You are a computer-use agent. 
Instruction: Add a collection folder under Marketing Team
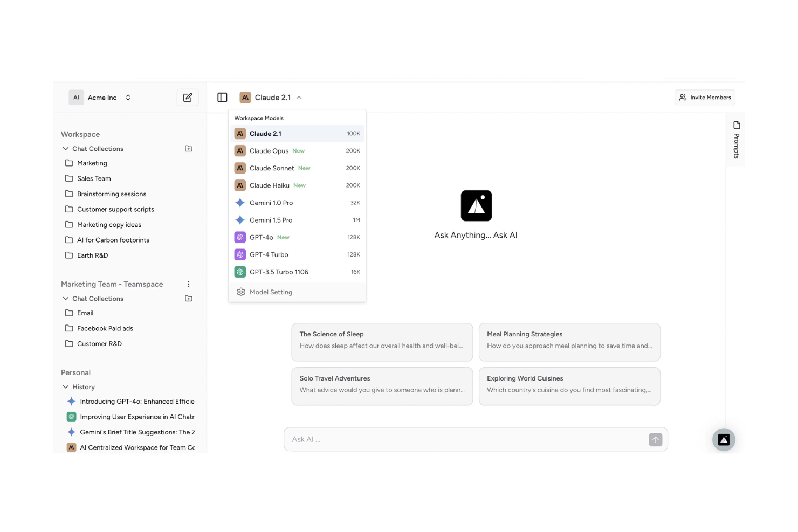pos(189,299)
